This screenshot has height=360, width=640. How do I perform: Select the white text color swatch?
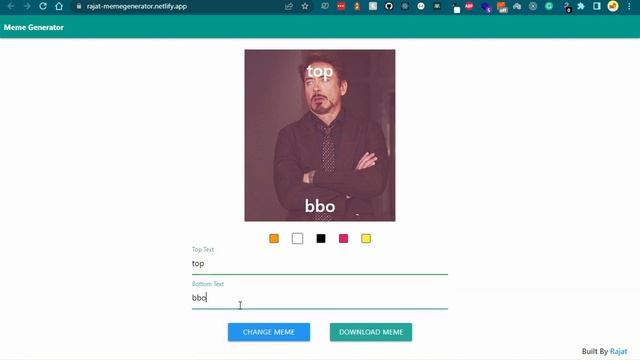[298, 238]
